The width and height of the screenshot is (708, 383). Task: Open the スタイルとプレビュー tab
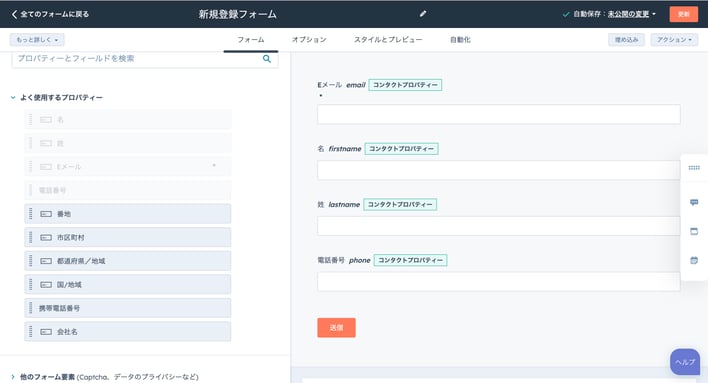pyautogui.click(x=388, y=40)
